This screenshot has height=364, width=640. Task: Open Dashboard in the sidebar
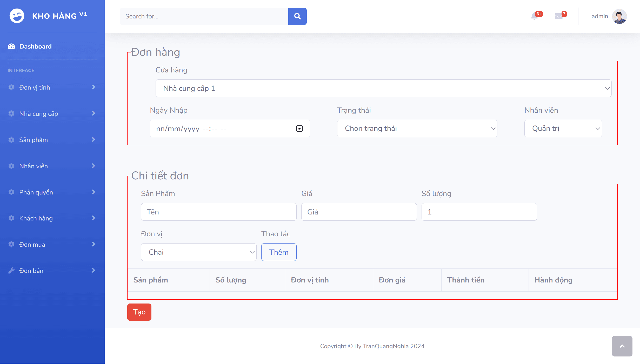(52, 46)
